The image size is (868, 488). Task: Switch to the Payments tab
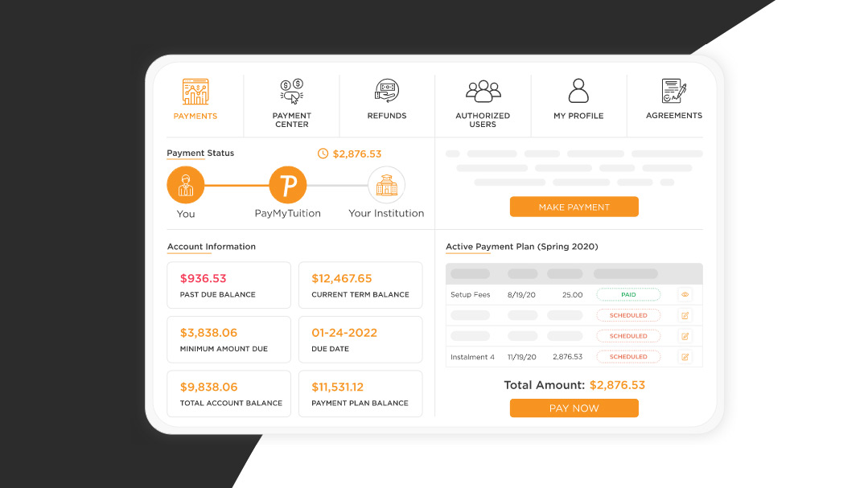coord(195,105)
